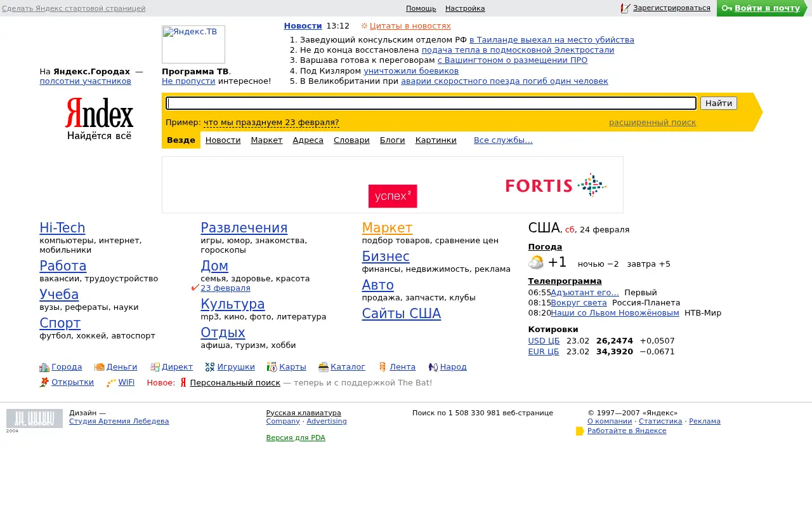Click the Деньги wallet icon
This screenshot has height=508, width=812.
(99, 367)
